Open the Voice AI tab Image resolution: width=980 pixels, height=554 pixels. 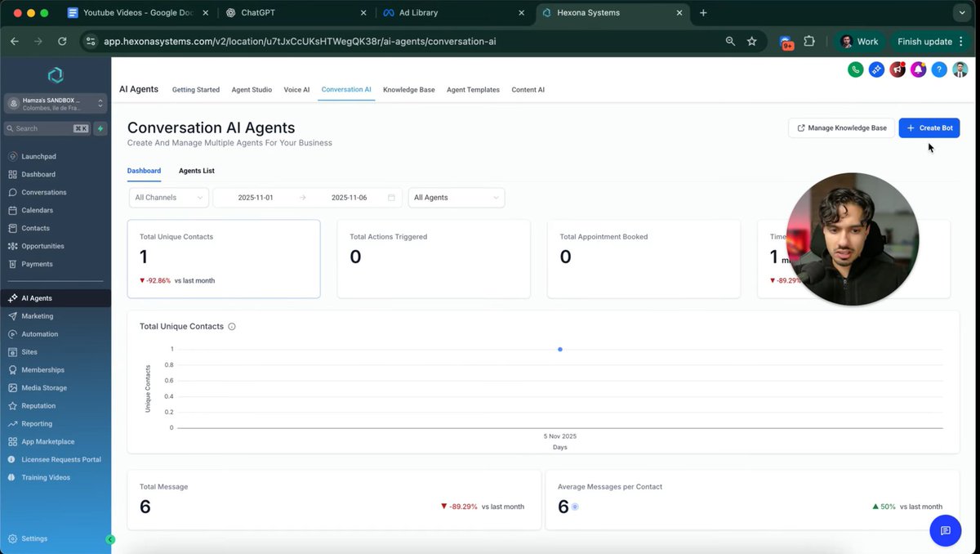pyautogui.click(x=296, y=90)
